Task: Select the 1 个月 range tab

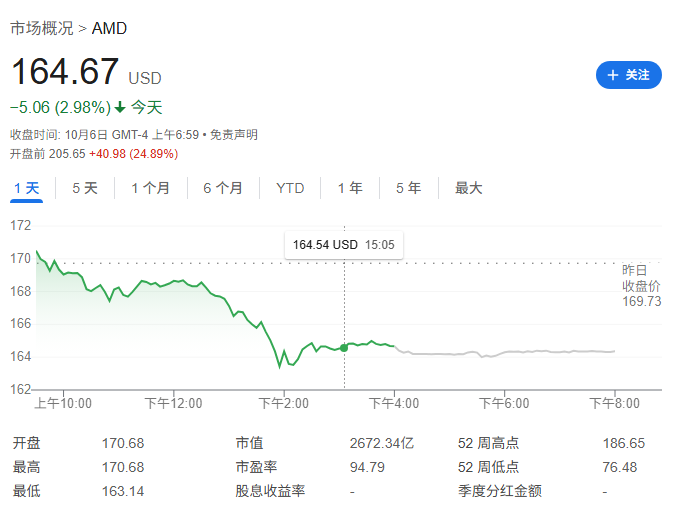Action: 150,188
